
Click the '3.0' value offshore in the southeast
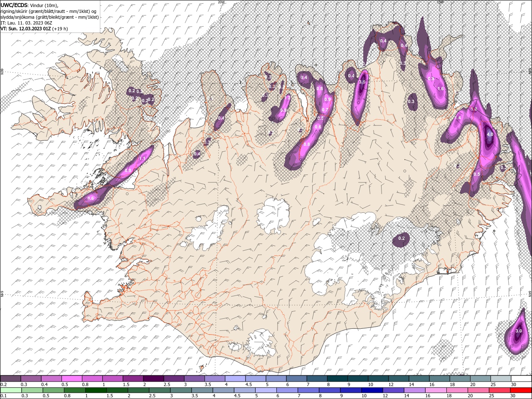pyautogui.click(x=518, y=331)
